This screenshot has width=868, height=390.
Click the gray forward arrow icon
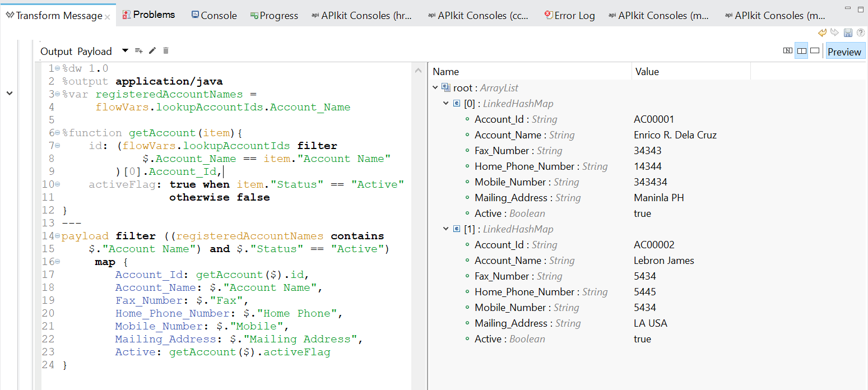click(835, 33)
